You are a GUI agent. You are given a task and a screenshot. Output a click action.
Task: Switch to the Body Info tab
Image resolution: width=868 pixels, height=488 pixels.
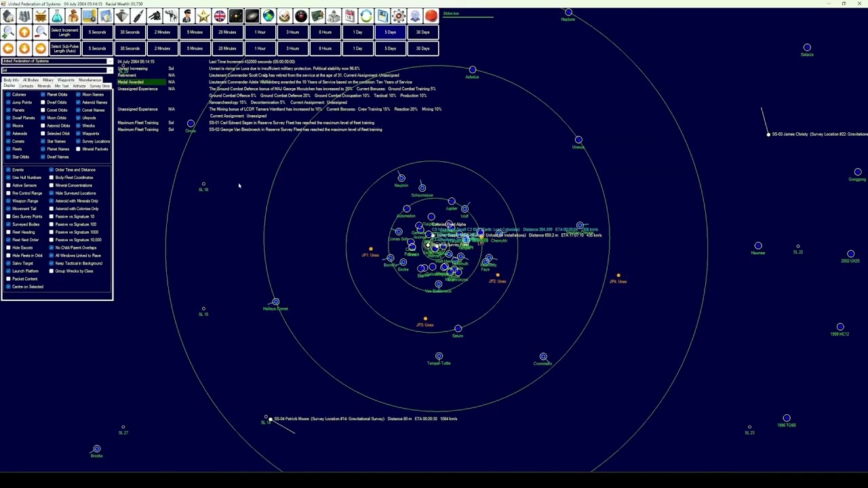coord(12,80)
